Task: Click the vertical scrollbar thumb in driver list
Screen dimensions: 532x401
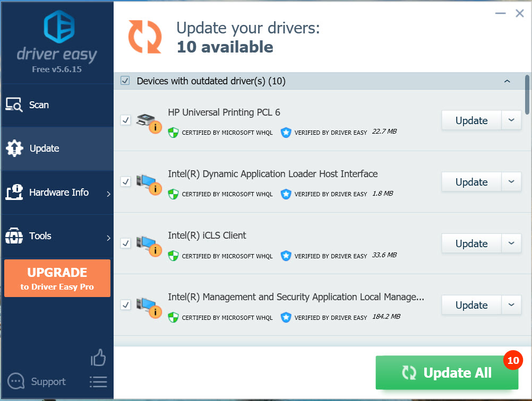Action: coord(527,94)
